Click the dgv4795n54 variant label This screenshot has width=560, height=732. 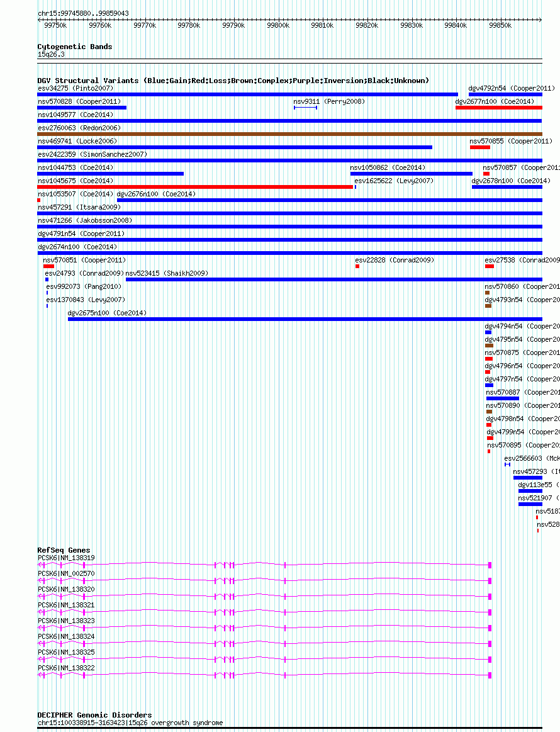tap(522, 339)
